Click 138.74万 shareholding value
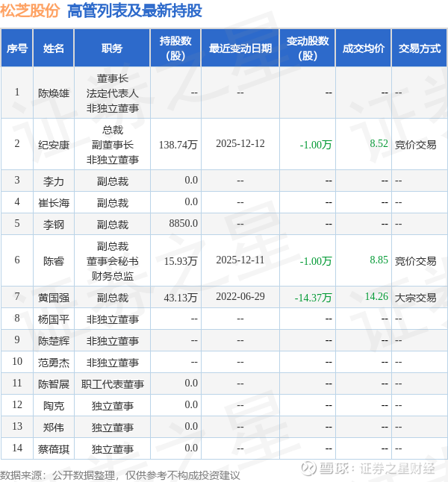The height and width of the screenshot is (482, 448). point(178,145)
